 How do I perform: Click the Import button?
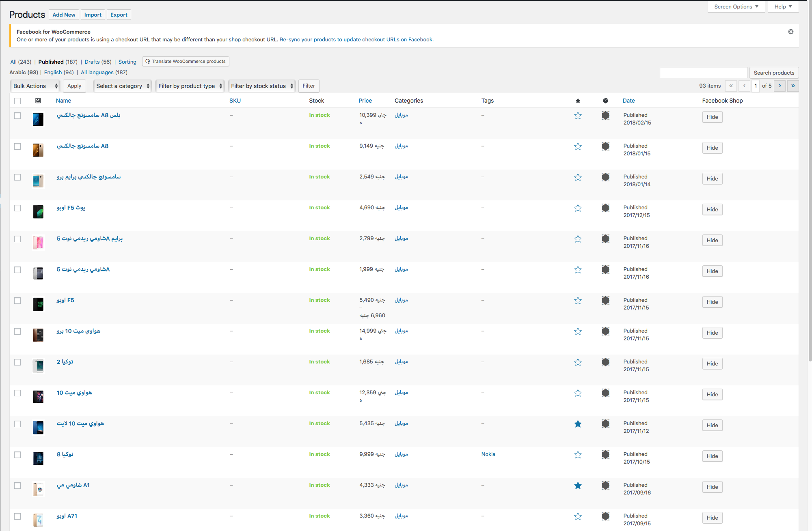(93, 15)
